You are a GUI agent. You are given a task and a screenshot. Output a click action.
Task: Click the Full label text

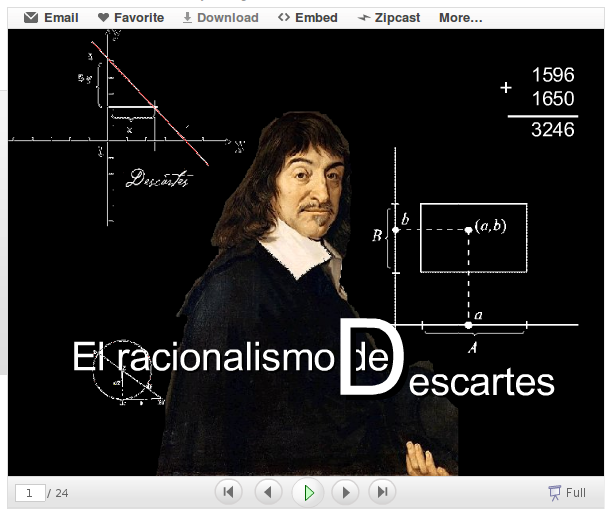[x=576, y=493]
